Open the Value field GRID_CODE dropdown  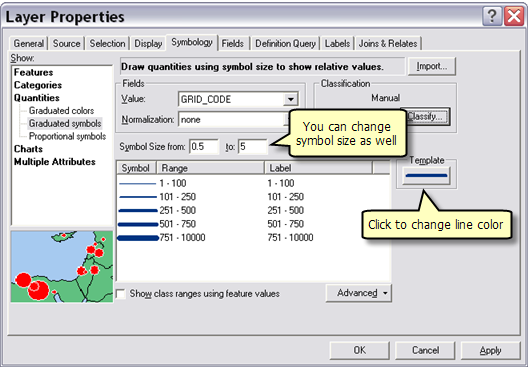(x=290, y=99)
